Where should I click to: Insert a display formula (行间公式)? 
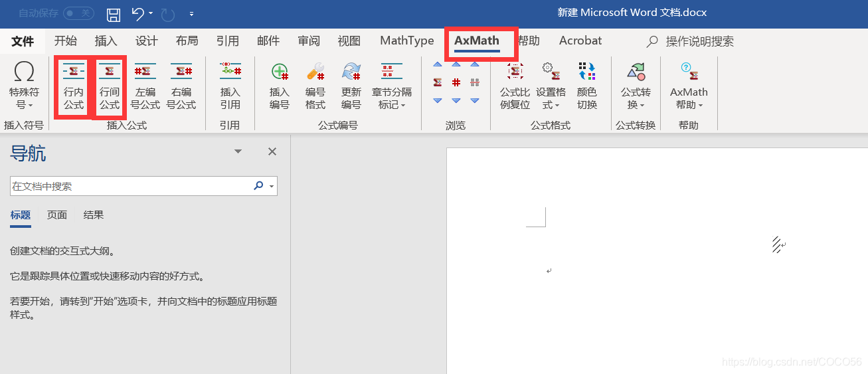109,86
